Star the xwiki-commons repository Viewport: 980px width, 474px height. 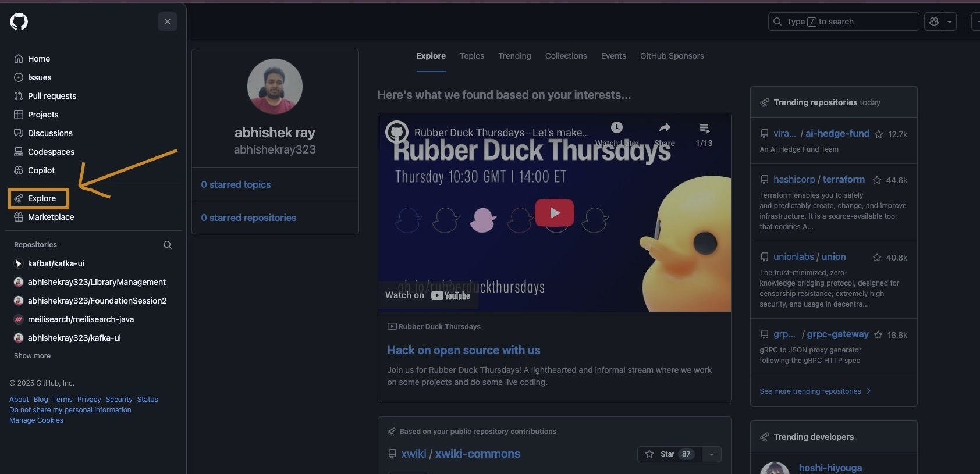point(670,454)
